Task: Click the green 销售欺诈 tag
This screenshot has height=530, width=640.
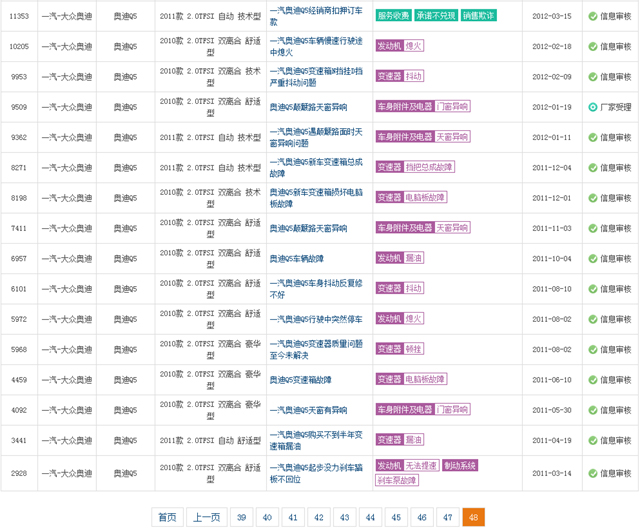Action: [x=478, y=16]
